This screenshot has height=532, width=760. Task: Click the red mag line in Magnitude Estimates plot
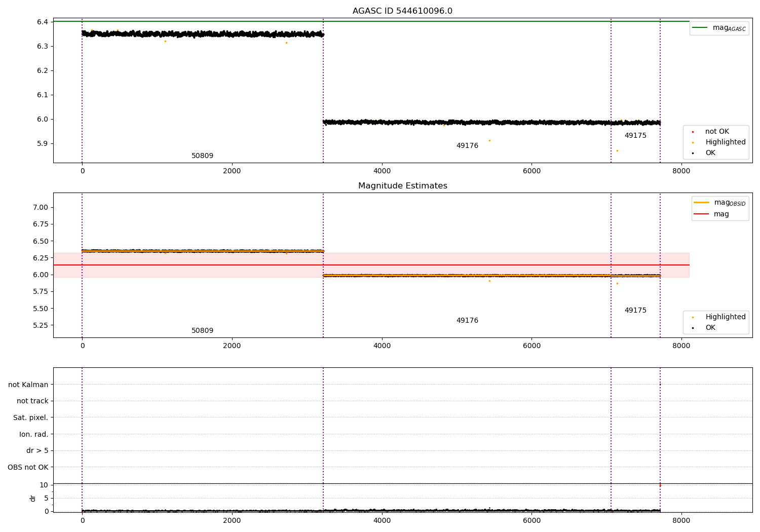coord(371,265)
